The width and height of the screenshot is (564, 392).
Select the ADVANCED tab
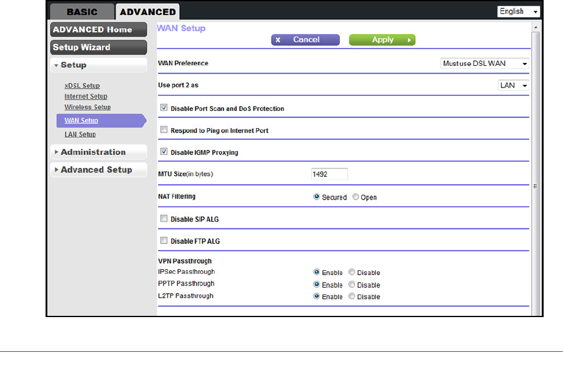point(147,11)
